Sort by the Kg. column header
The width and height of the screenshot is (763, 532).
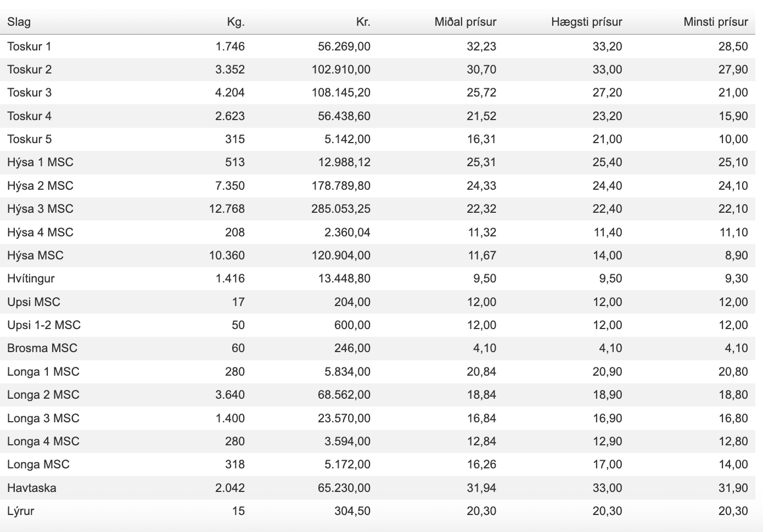[x=235, y=22]
